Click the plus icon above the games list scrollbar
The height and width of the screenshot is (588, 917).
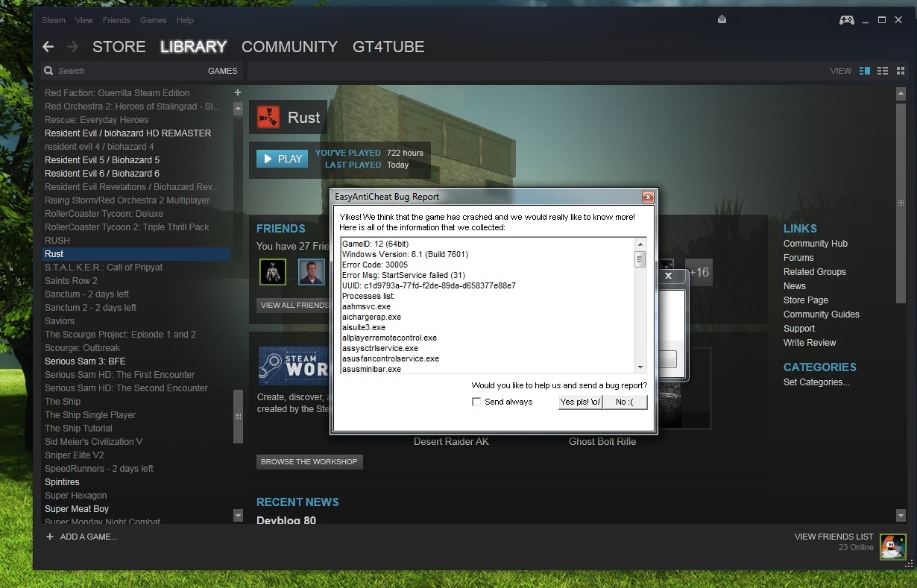point(238,92)
